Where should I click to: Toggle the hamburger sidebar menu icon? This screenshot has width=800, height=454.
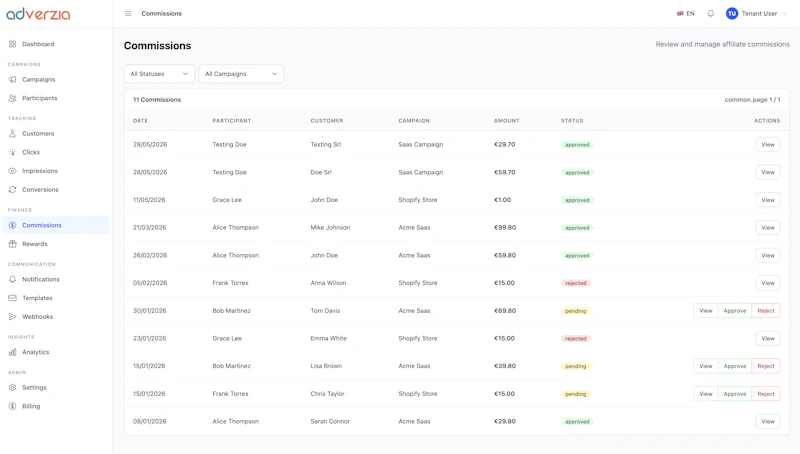pos(128,14)
